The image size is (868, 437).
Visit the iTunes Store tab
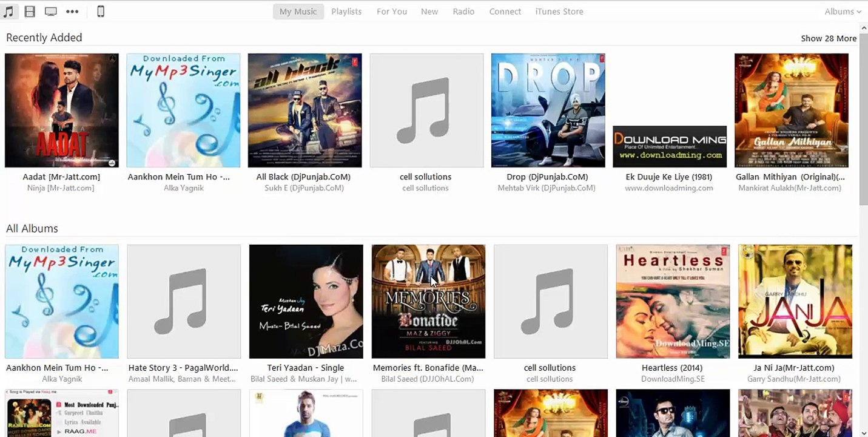[559, 12]
